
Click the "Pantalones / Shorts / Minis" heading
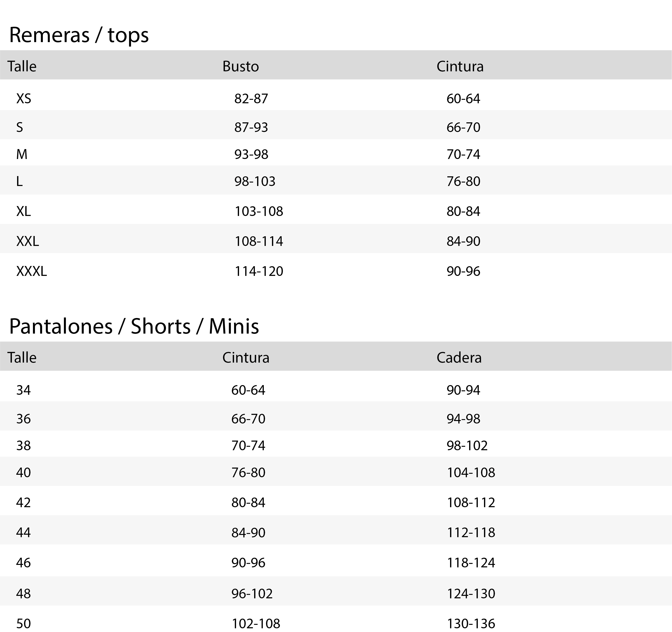[x=134, y=326]
